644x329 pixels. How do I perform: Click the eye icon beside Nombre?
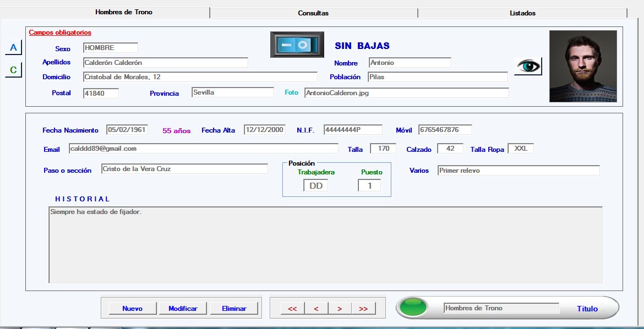tap(528, 66)
